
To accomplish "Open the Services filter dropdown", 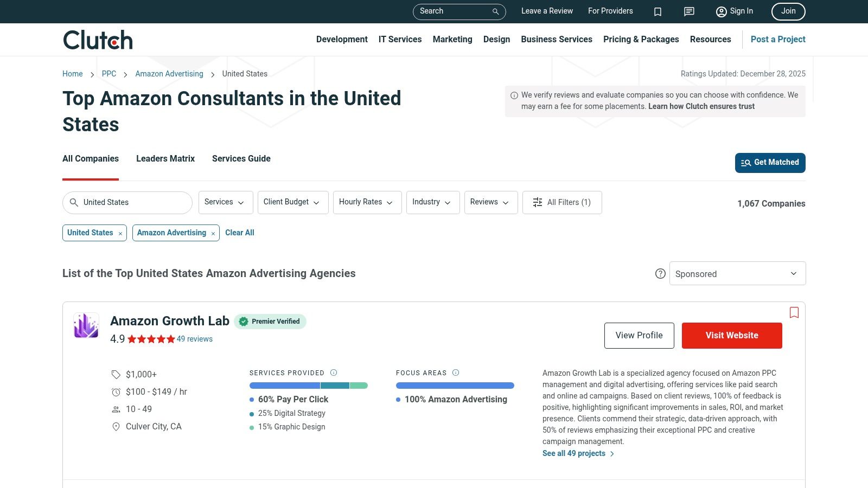I will [x=226, y=202].
